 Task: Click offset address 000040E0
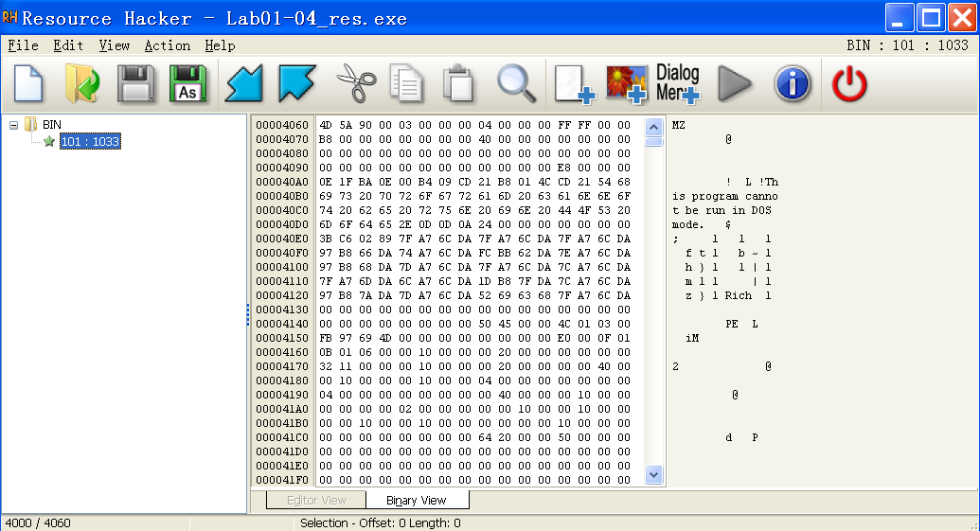[282, 239]
